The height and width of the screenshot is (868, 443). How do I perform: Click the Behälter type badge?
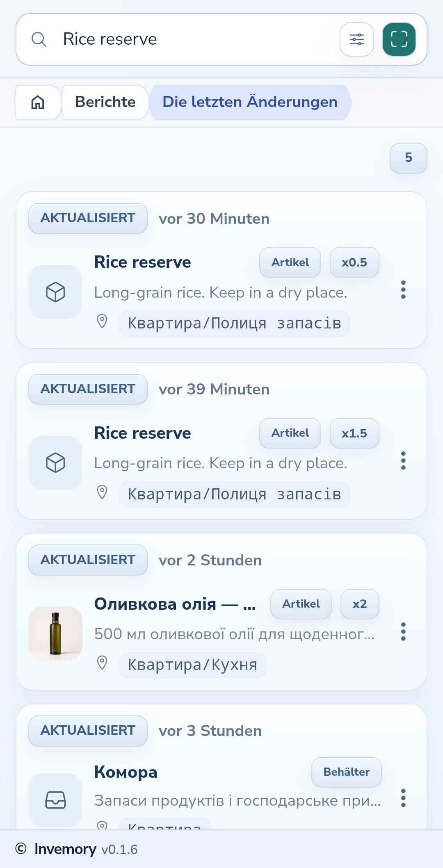point(347,772)
